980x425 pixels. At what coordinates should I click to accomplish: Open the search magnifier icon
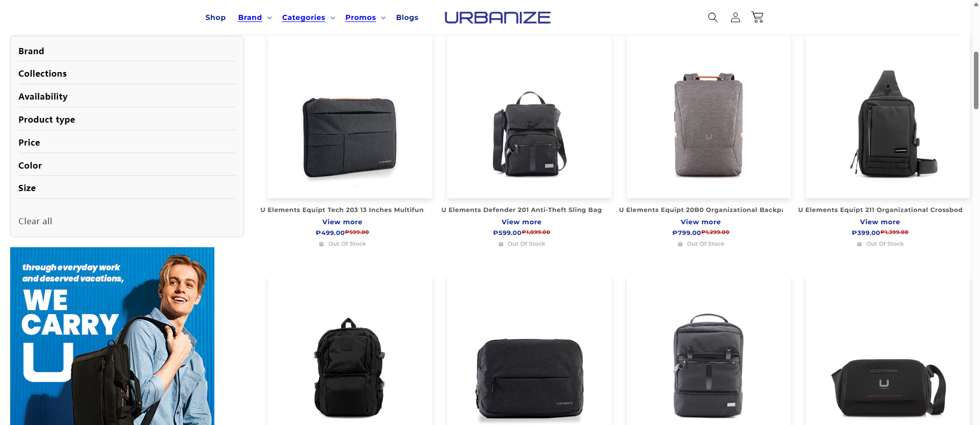pyautogui.click(x=713, y=17)
